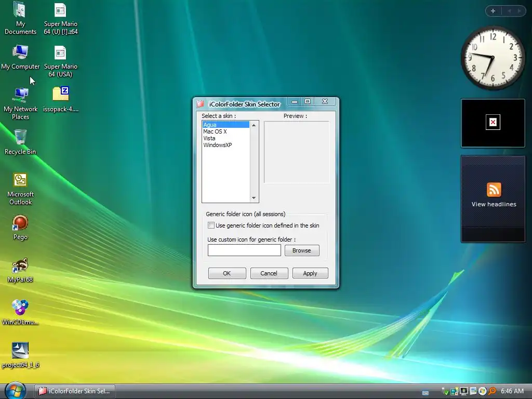Click custom icon path input field

click(244, 250)
